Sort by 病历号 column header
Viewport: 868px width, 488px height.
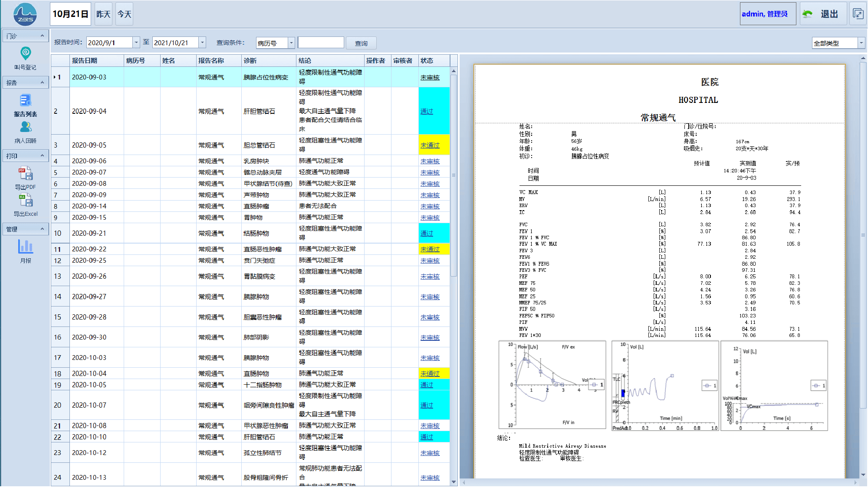tap(142, 60)
